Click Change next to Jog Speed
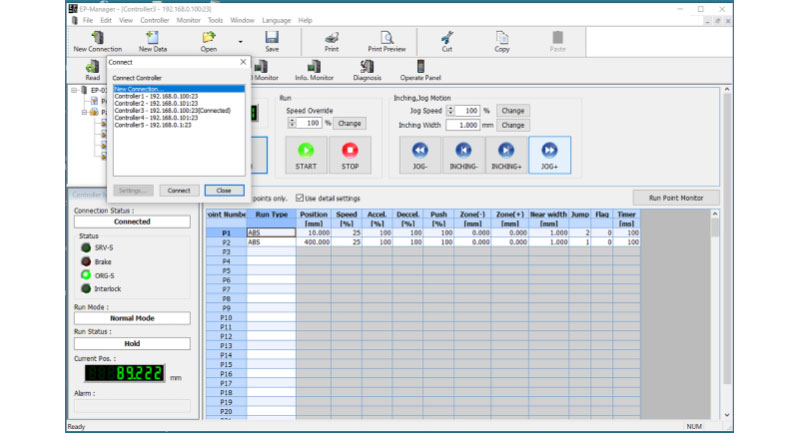The height and width of the screenshot is (433, 800). coord(513,111)
